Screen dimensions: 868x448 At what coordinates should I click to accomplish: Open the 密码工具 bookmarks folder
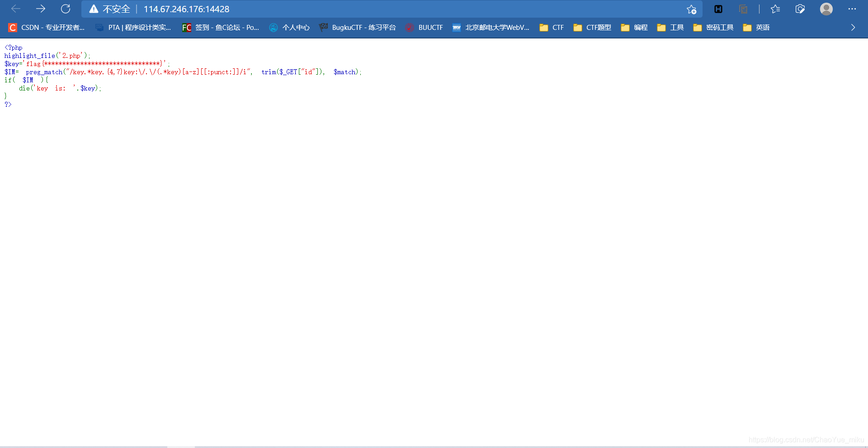pyautogui.click(x=712, y=28)
